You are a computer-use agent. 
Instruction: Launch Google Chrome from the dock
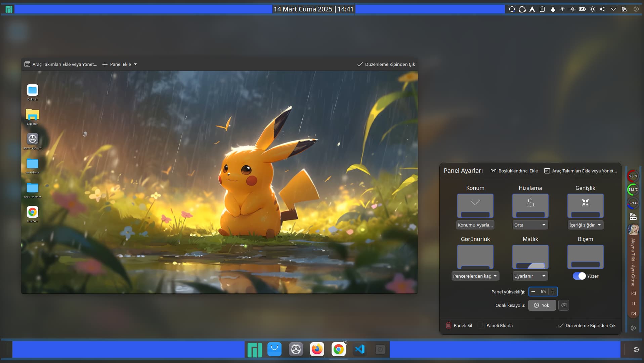pyautogui.click(x=338, y=350)
